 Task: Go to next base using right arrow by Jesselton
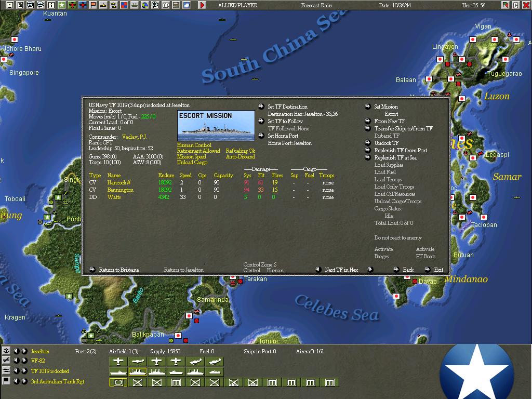click(x=24, y=351)
